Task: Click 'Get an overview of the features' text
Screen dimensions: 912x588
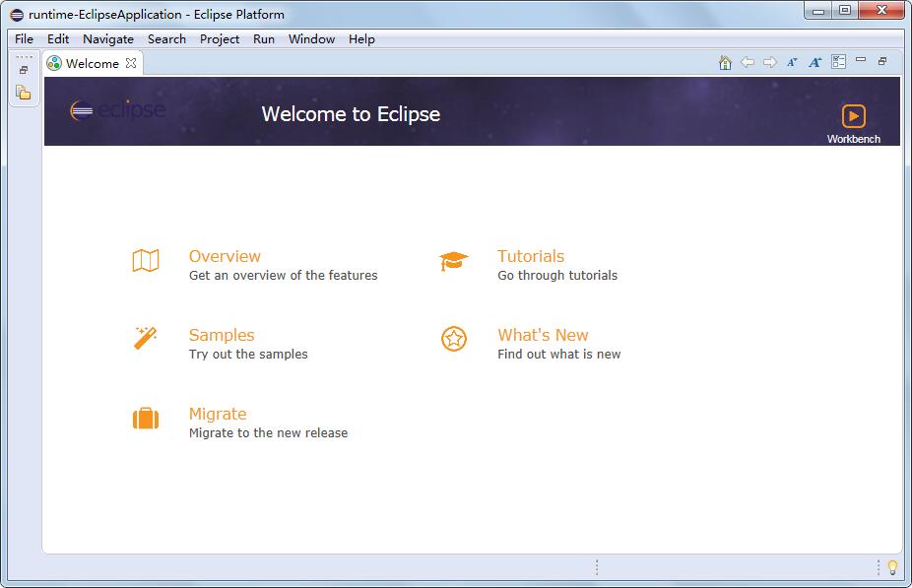Action: click(x=284, y=275)
